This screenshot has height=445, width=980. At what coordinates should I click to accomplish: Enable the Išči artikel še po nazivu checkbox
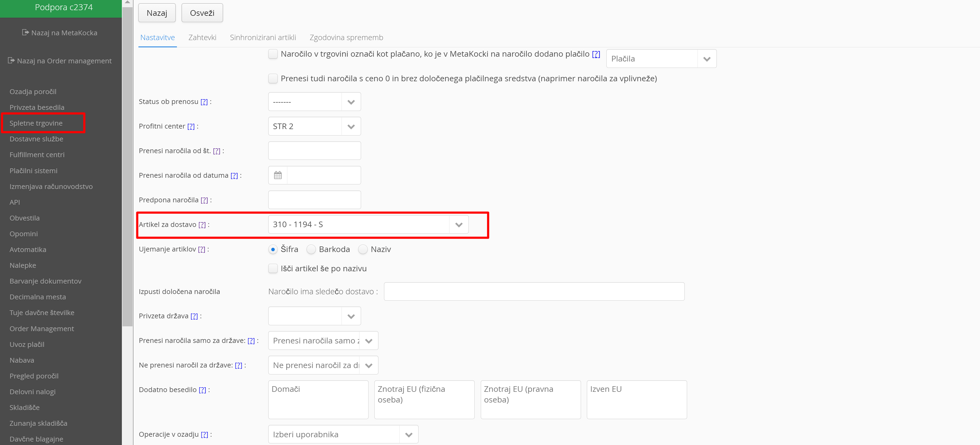click(273, 269)
